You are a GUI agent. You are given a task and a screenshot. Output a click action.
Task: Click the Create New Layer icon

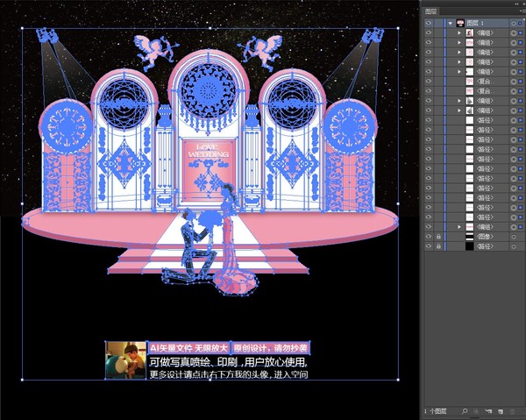tap(501, 411)
